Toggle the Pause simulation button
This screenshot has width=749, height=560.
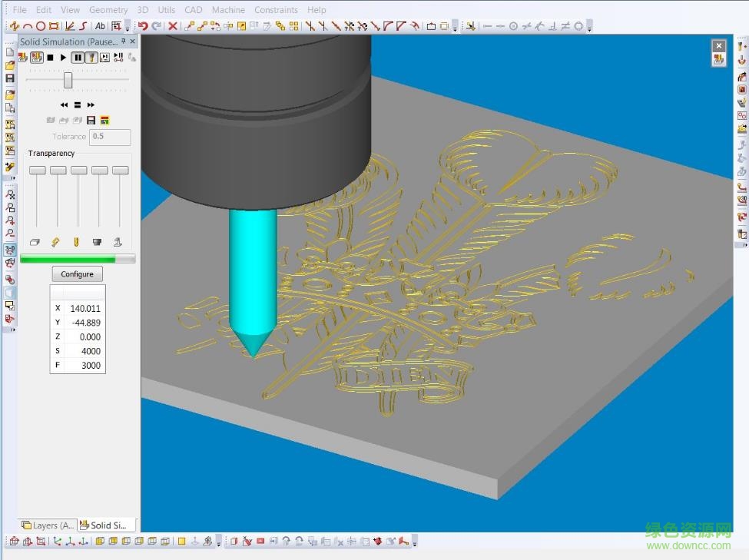tap(78, 58)
